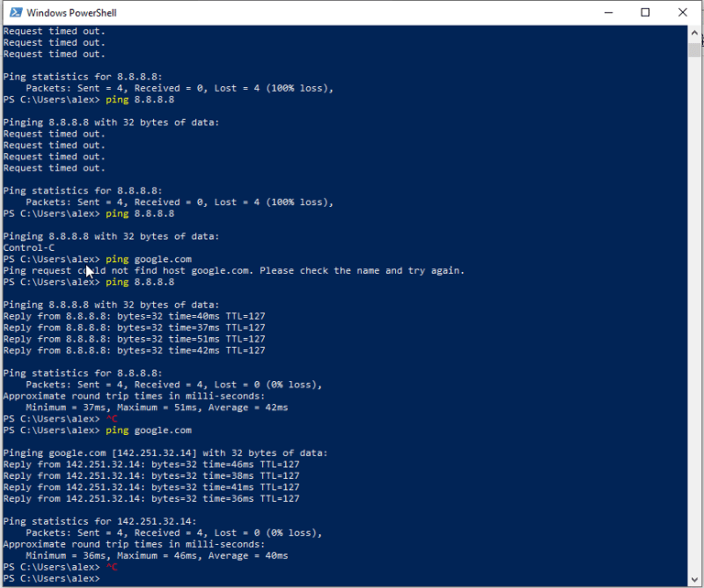Click the 8.8.8.8 reply with time=42ms

click(134, 350)
